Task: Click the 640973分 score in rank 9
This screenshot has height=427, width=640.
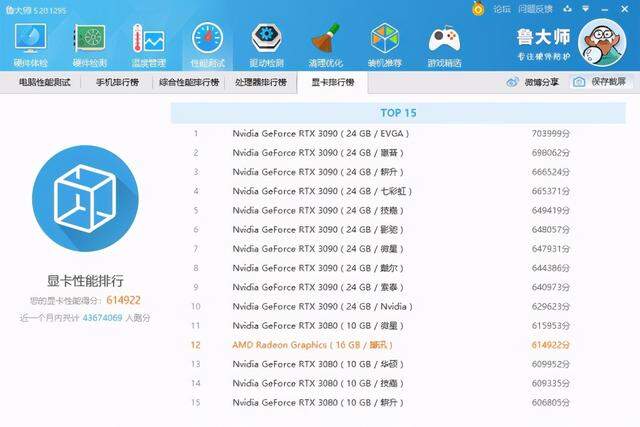Action: pos(551,287)
